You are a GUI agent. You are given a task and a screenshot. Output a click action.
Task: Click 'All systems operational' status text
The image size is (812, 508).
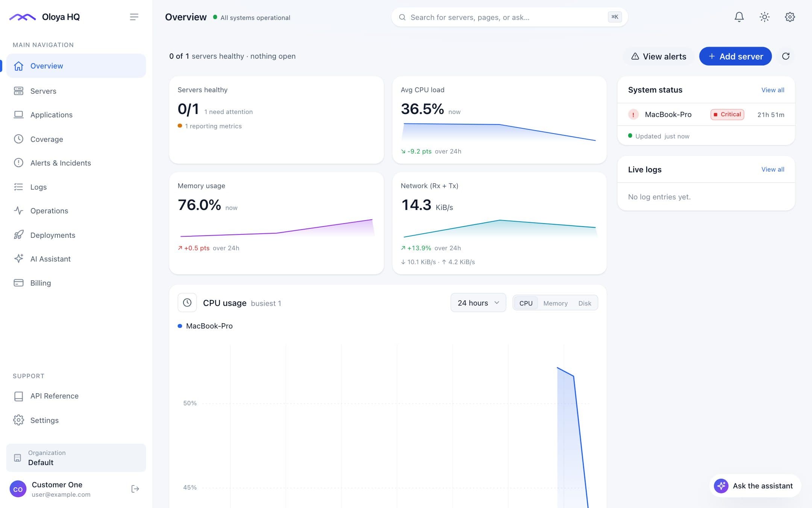[x=255, y=18]
